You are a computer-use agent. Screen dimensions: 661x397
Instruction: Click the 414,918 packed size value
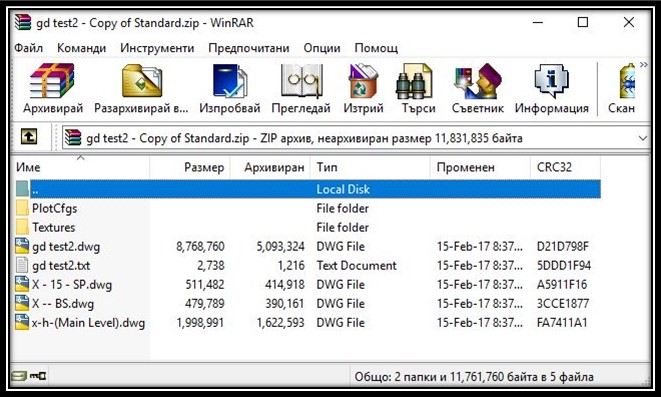(x=285, y=284)
